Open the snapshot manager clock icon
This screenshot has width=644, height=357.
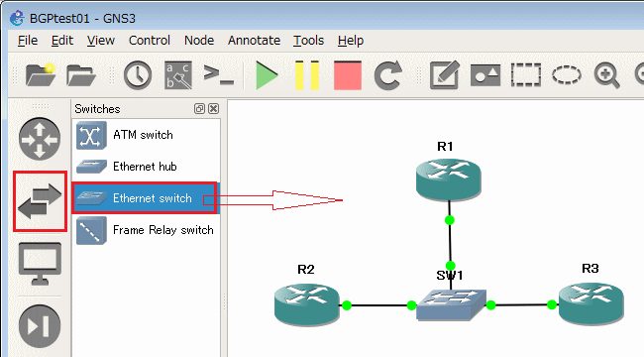(138, 75)
